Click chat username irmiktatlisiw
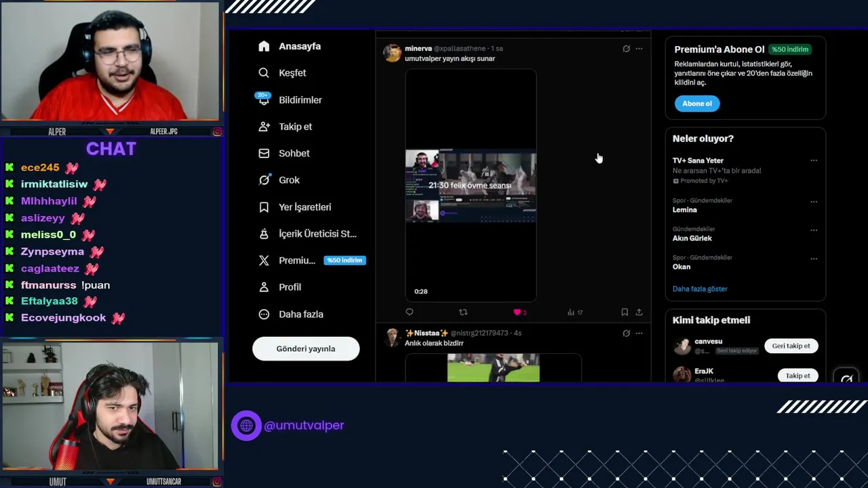This screenshot has height=488, width=868. click(x=54, y=184)
